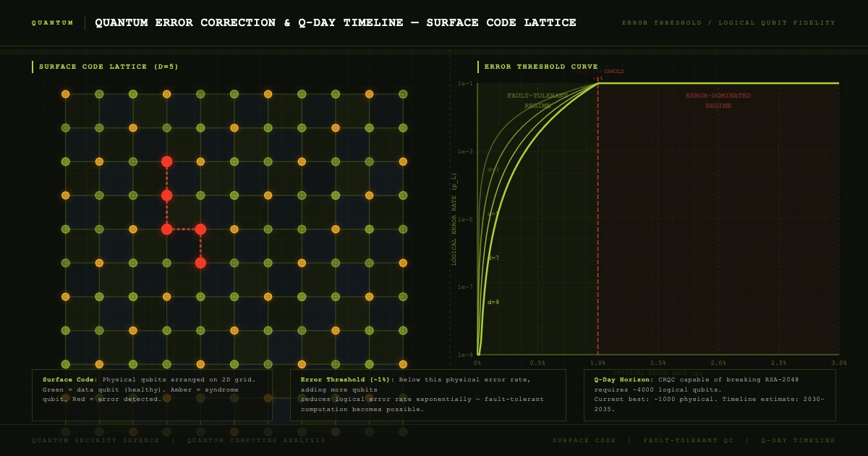
Task: Click the 1e-3 y-axis tick label
Action: click(465, 152)
